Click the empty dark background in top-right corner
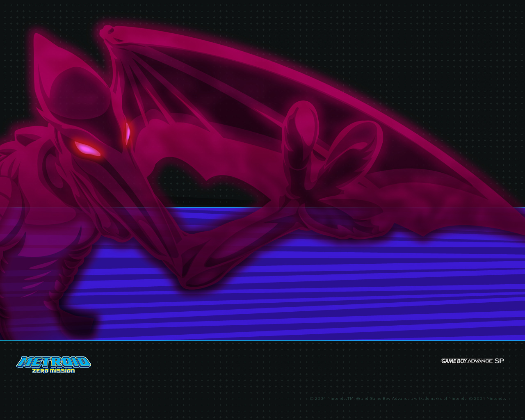Screen dimensions: 525x420 click(x=472, y=41)
